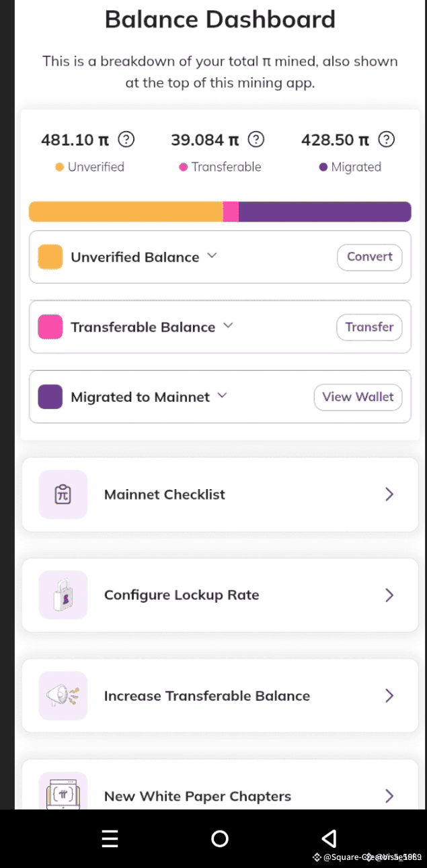Open Android recent apps menu button
Screen dimensions: 427x868
110,838
